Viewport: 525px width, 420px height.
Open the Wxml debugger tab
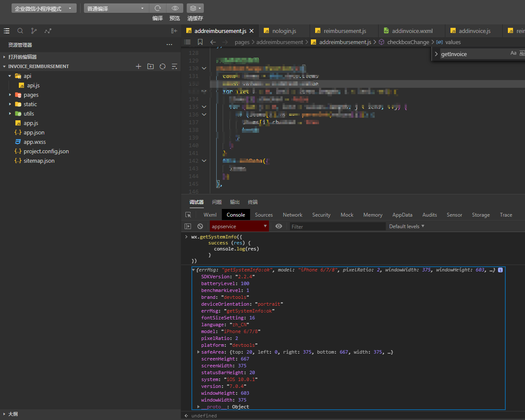[210, 215]
